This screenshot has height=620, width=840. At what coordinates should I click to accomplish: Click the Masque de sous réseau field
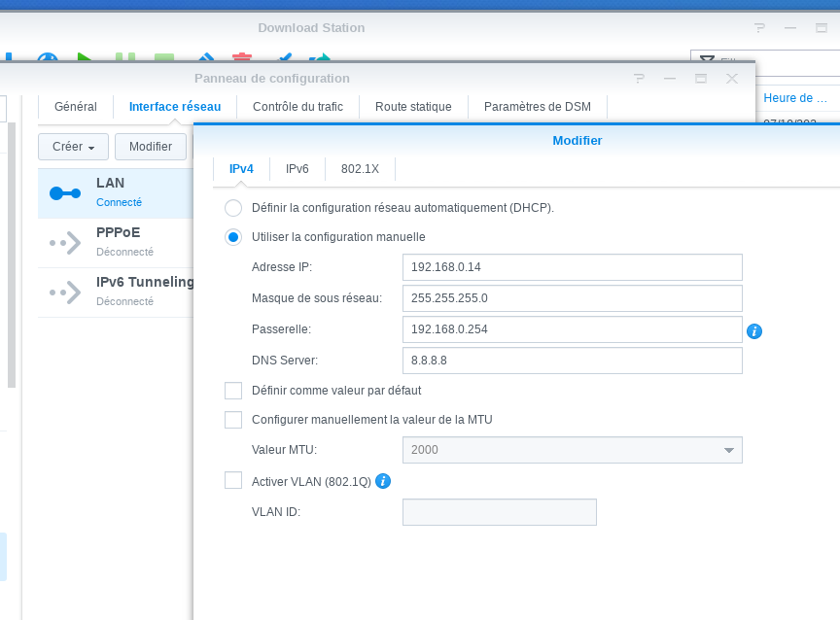572,298
